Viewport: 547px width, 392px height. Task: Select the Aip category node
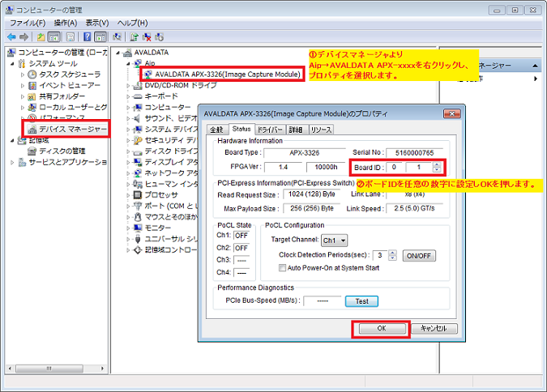(150, 63)
